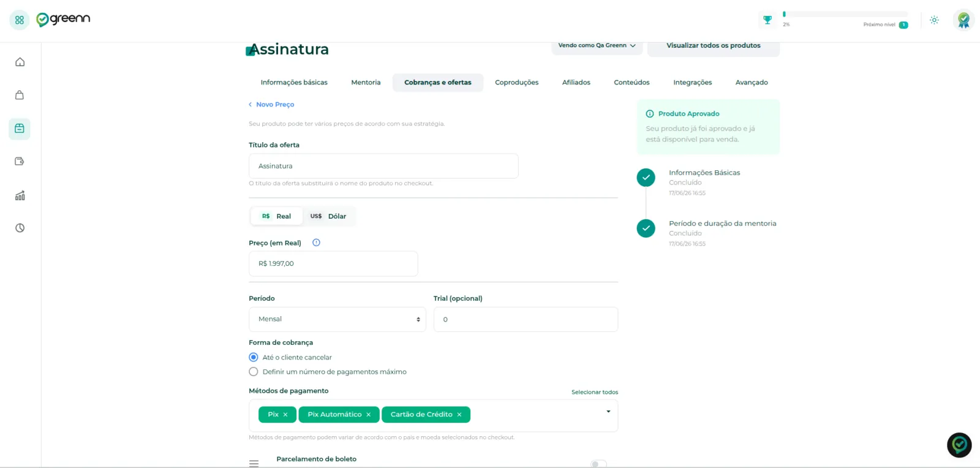
Task: Click the Trial (opcional) input field
Action: pyautogui.click(x=526, y=319)
